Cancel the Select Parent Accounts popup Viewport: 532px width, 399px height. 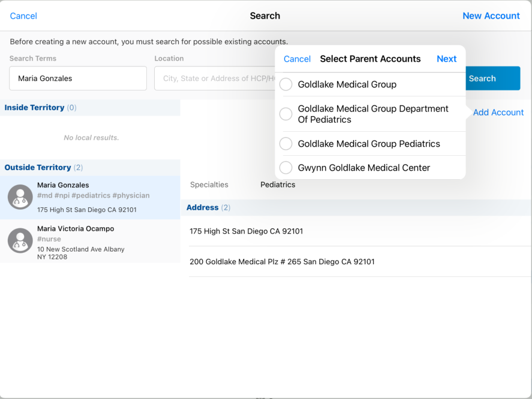(x=297, y=59)
